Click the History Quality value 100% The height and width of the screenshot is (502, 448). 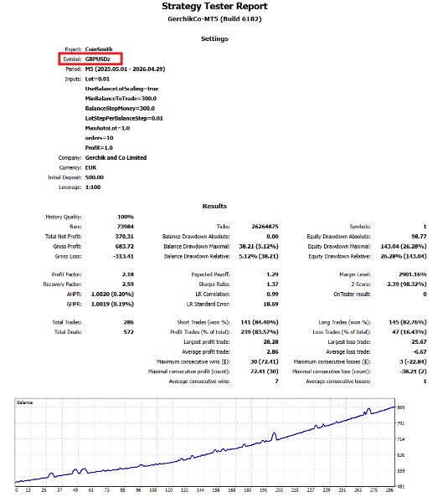coord(126,217)
